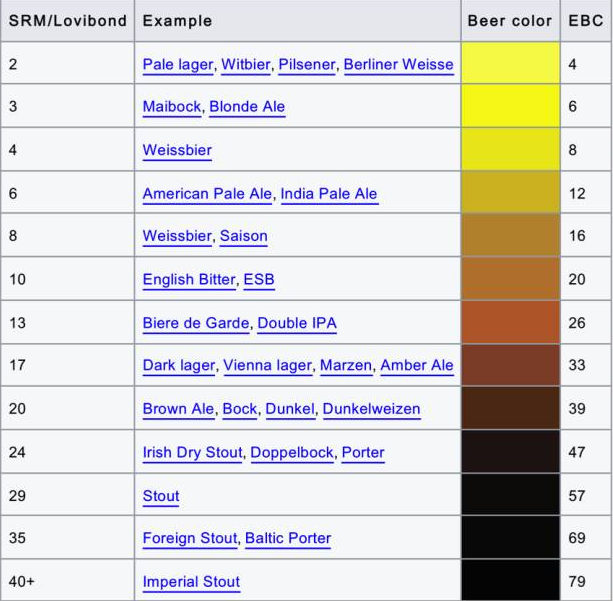This screenshot has width=613, height=601.
Task: Open Weissbier link in SRM 4 row
Action: click(x=177, y=150)
